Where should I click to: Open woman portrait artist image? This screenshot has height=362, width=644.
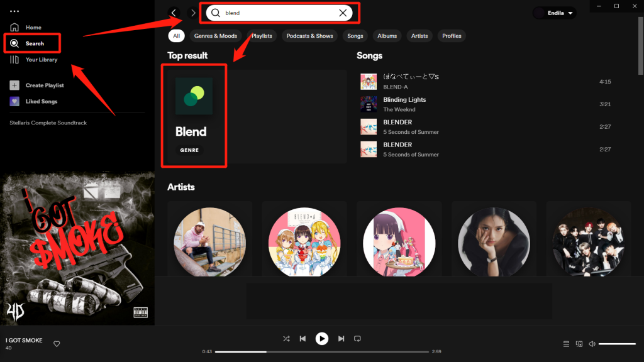coord(494,242)
